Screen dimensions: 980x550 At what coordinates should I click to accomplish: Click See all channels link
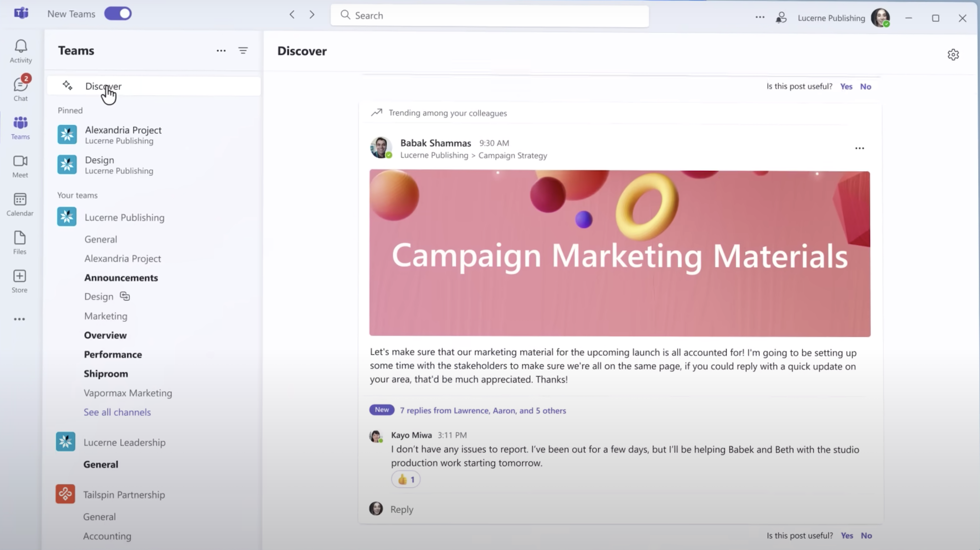pos(117,412)
